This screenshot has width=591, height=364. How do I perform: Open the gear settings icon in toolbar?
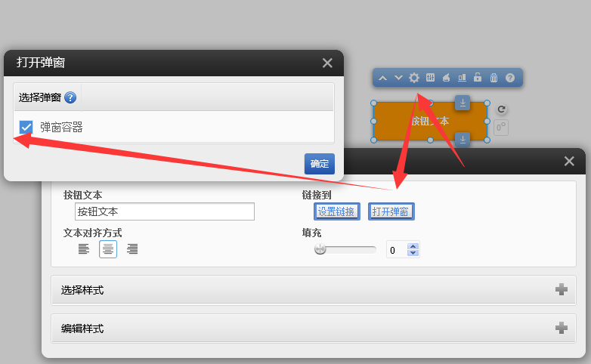point(414,78)
